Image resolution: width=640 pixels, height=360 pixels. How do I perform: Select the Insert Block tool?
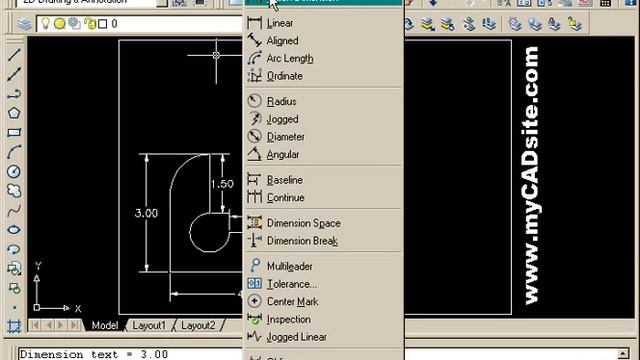click(x=14, y=269)
